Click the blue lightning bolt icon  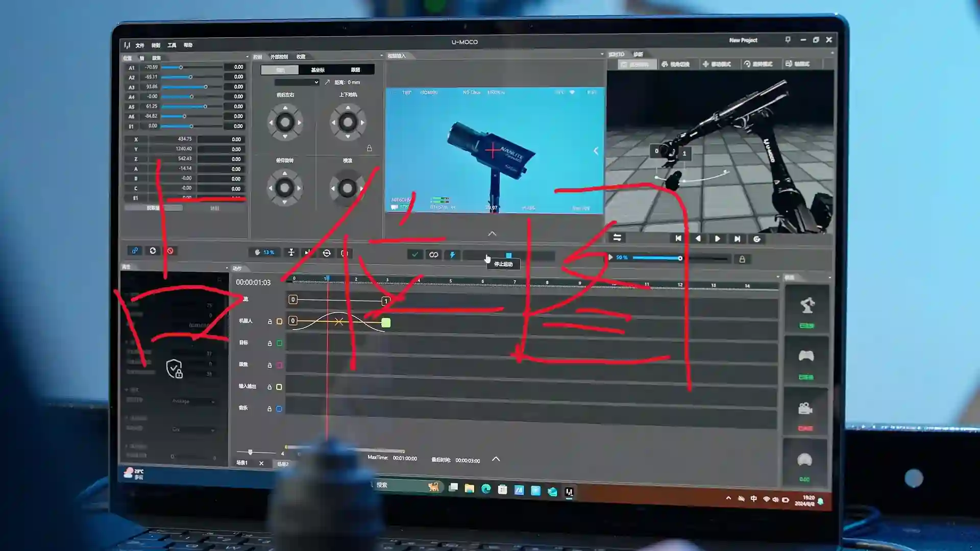(x=452, y=255)
